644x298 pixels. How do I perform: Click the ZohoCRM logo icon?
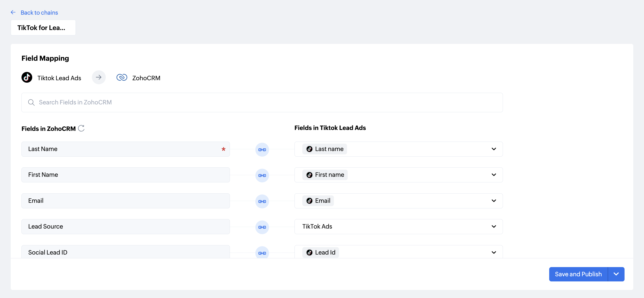(122, 77)
